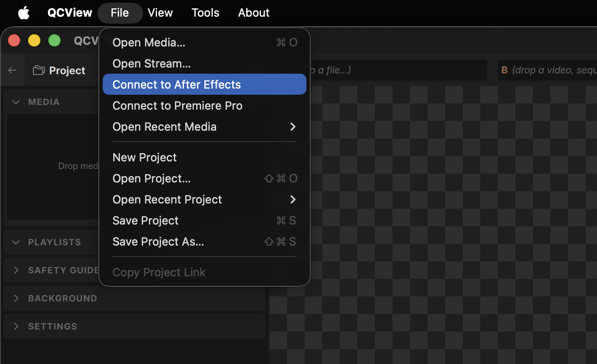Close the QCView window with red button
This screenshot has height=364, width=597.
pos(14,41)
